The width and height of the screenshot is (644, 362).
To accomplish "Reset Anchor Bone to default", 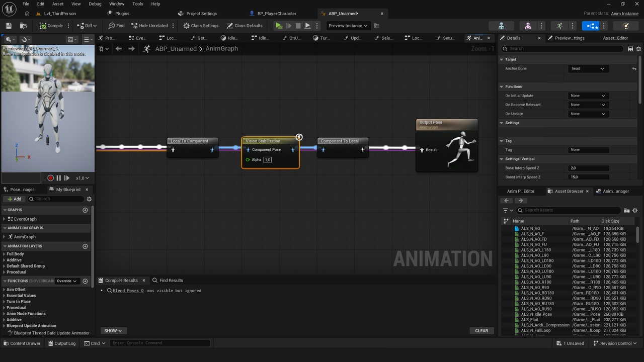I will click(x=634, y=69).
